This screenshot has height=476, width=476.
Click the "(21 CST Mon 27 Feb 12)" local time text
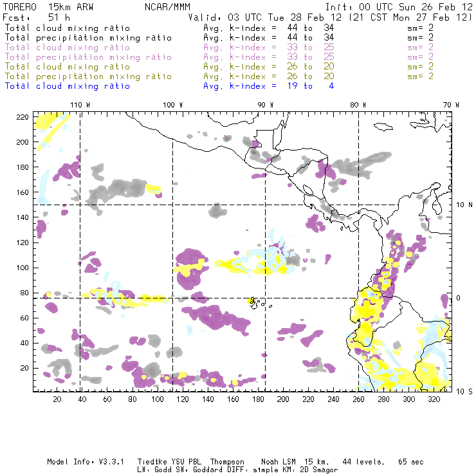click(x=410, y=17)
